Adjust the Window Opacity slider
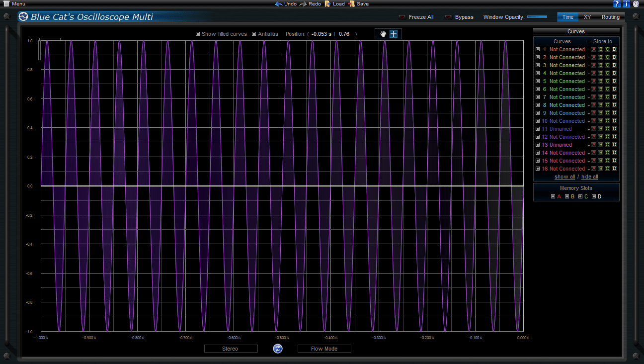 [x=537, y=17]
